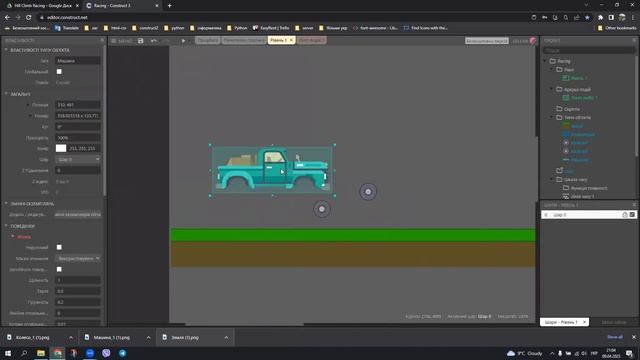The height and width of the screenshot is (360, 640).
Task: Edit the color value 255, 255, 255
Action: pos(84,149)
